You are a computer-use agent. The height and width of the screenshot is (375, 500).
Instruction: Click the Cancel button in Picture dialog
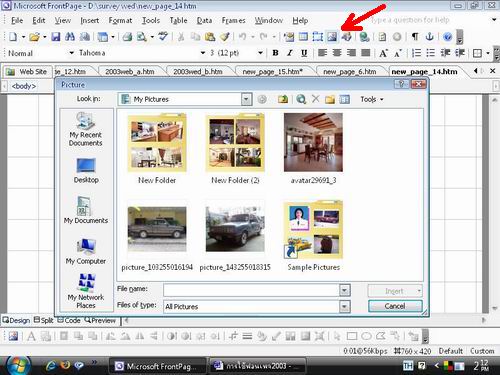[395, 306]
